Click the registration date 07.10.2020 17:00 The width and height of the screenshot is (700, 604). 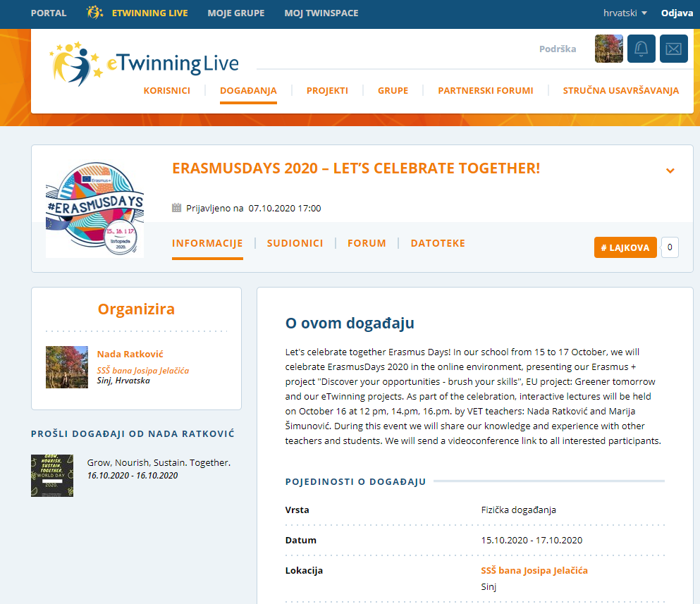[285, 208]
